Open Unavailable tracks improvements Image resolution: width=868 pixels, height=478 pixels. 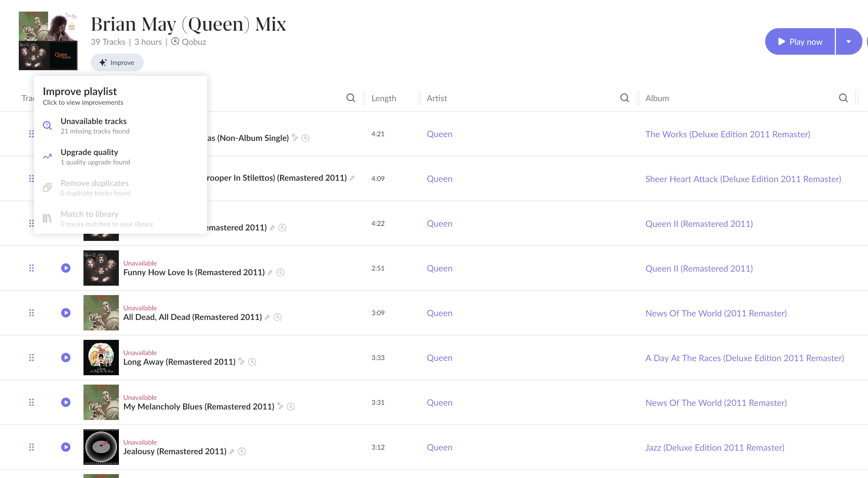tap(120, 126)
